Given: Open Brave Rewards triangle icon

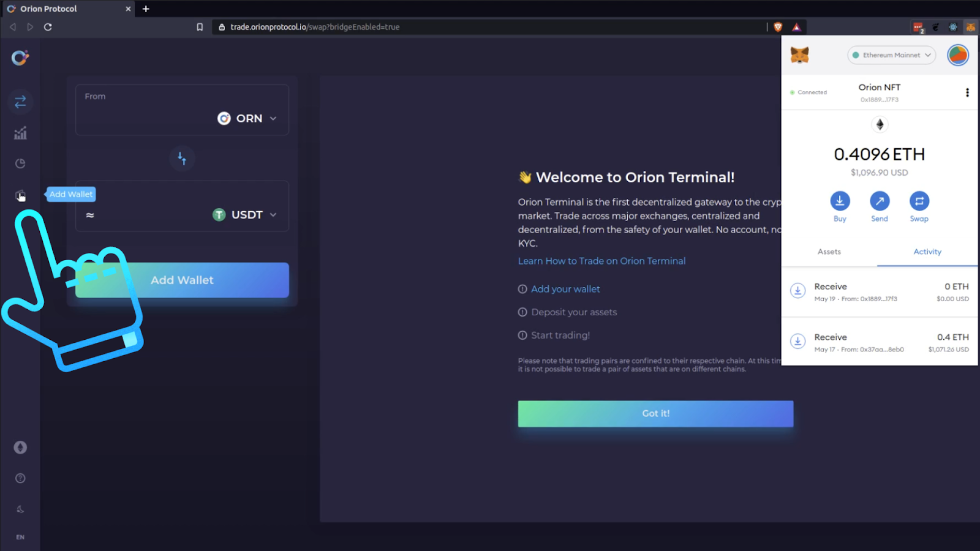Looking at the screenshot, I should (x=796, y=27).
